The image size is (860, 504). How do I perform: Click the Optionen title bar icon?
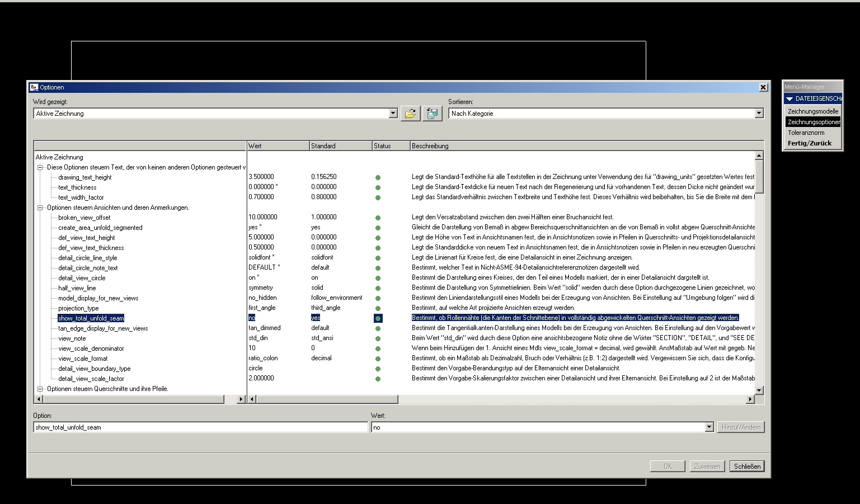(34, 87)
